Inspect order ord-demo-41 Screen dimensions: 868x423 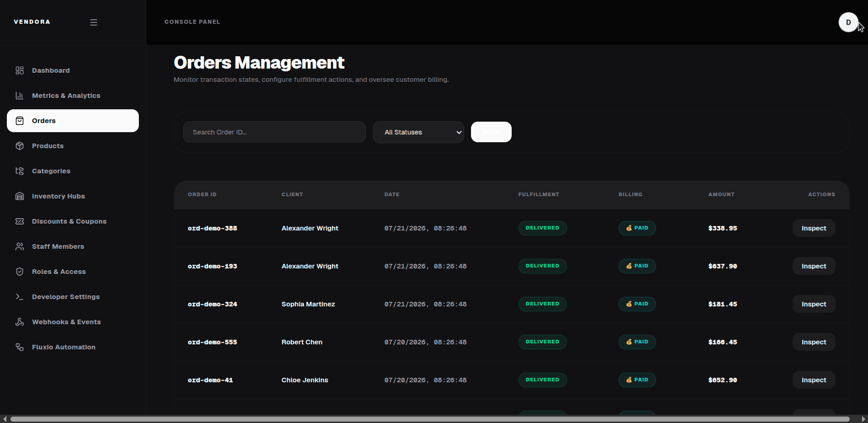coord(814,380)
